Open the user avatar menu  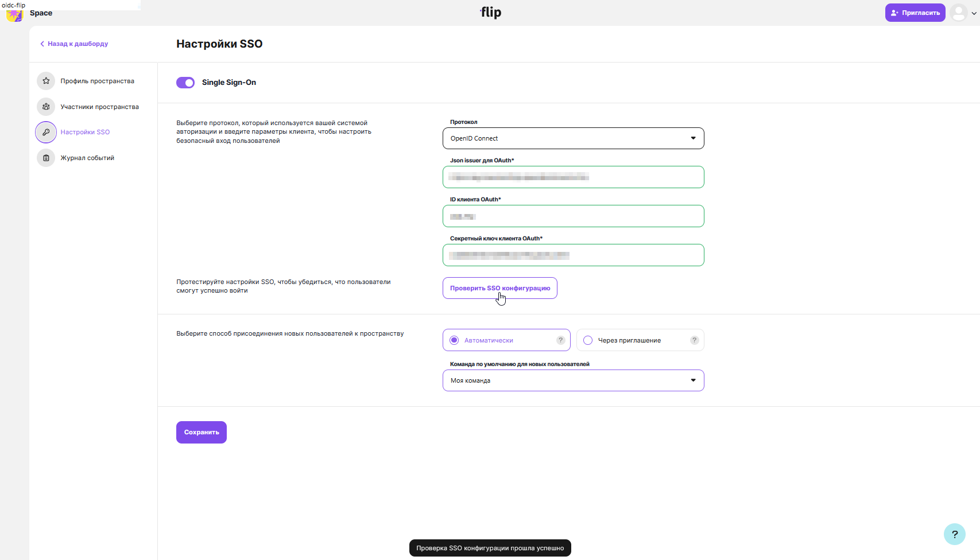(958, 13)
